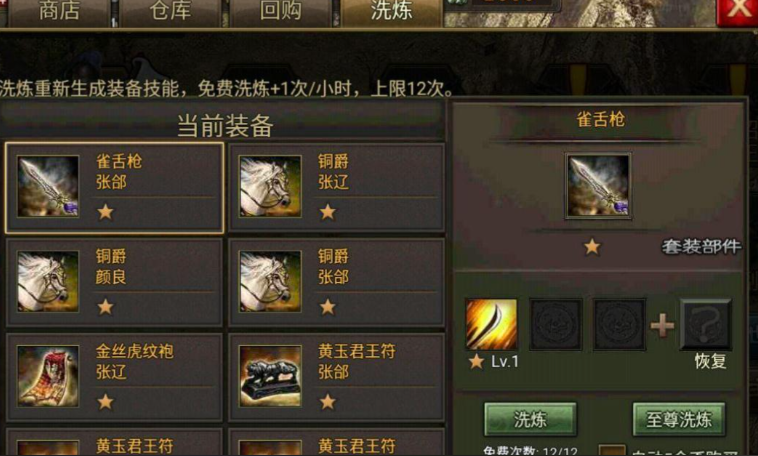This screenshot has height=456, width=758.
Task: Click the second empty skill slot
Action: click(x=619, y=324)
